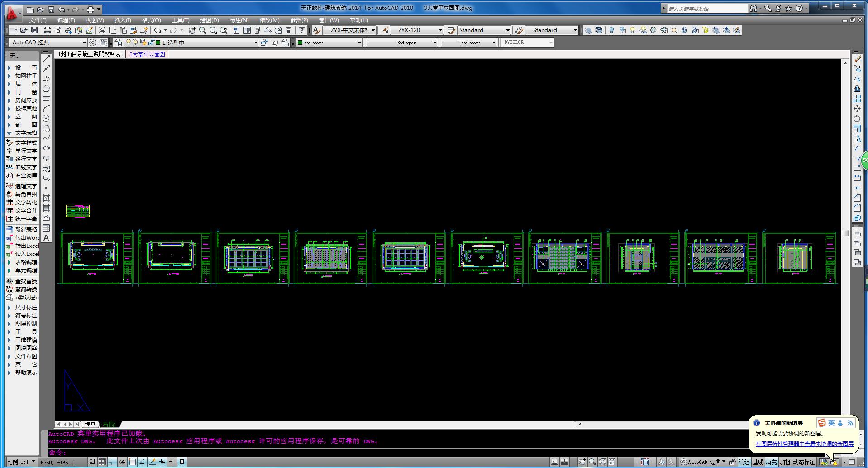Select the Multiline Text A tool

tap(46, 238)
